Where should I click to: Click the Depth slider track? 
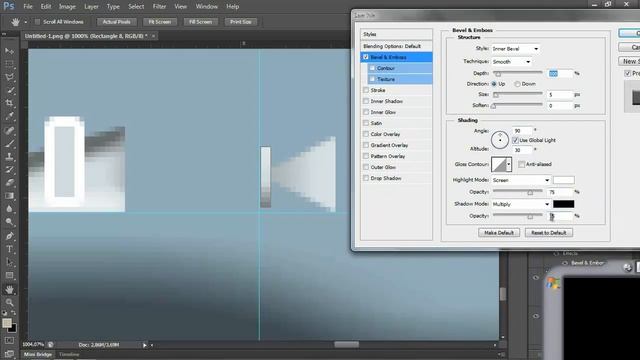(518, 73)
